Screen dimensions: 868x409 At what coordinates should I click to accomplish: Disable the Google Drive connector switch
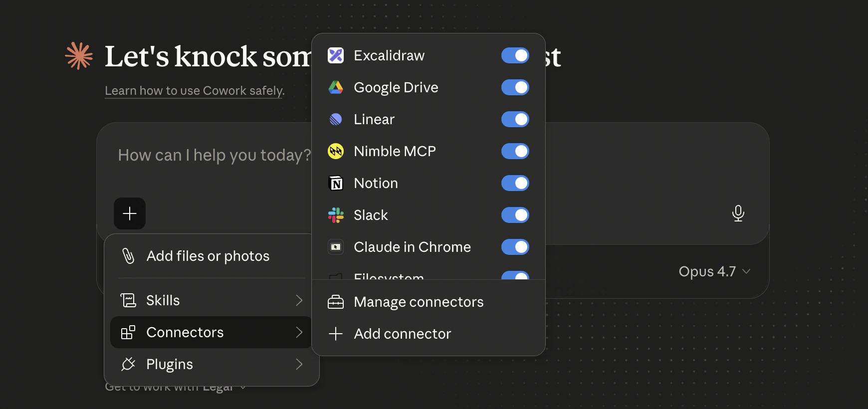click(x=515, y=87)
